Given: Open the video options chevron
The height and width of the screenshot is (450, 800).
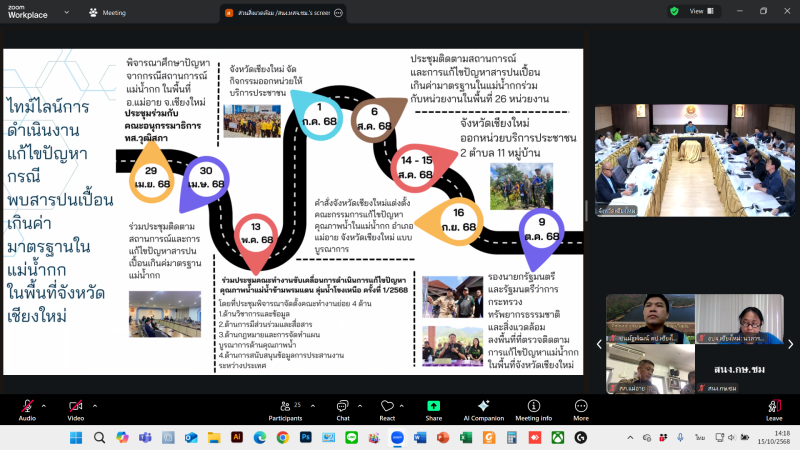Looking at the screenshot, I should click(93, 405).
